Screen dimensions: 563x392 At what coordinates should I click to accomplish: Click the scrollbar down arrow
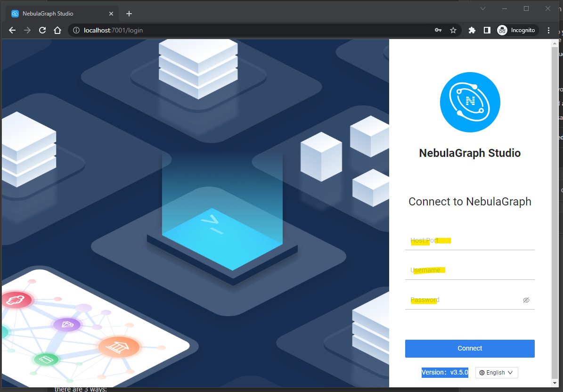[x=555, y=384]
